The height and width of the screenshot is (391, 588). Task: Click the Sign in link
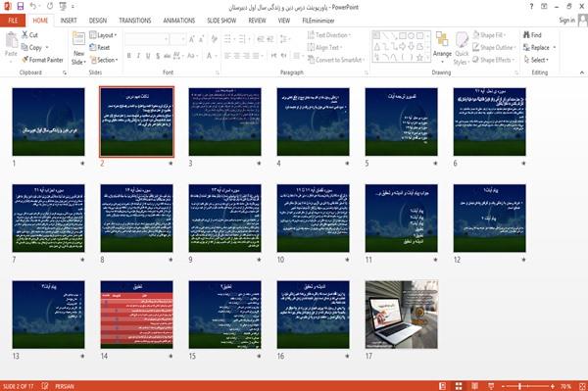point(566,21)
